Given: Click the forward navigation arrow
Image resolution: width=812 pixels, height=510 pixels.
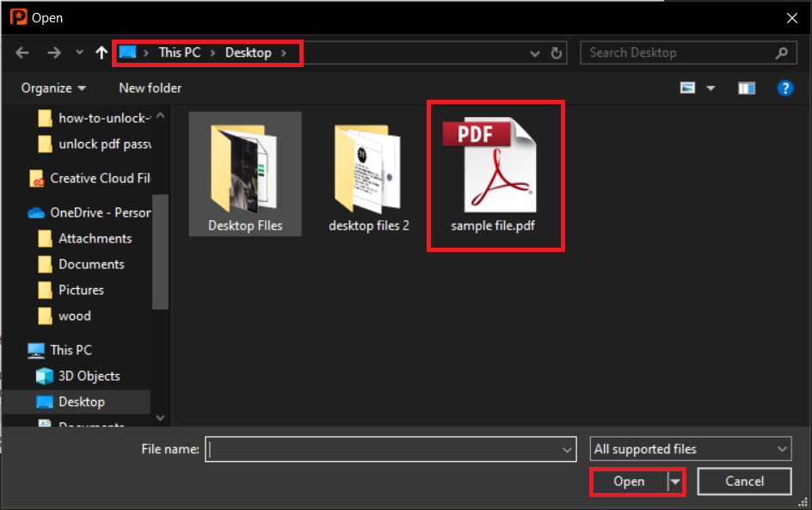Looking at the screenshot, I should pos(51,52).
